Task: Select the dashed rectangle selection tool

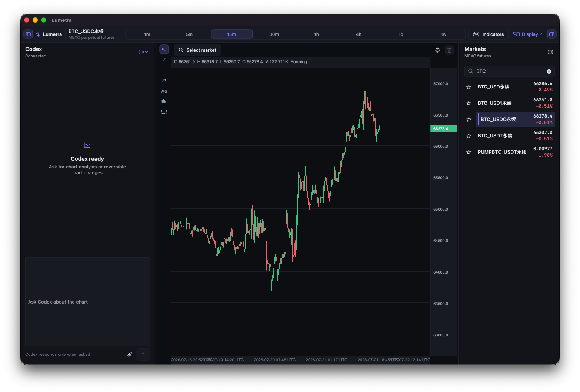Action: coord(164,111)
